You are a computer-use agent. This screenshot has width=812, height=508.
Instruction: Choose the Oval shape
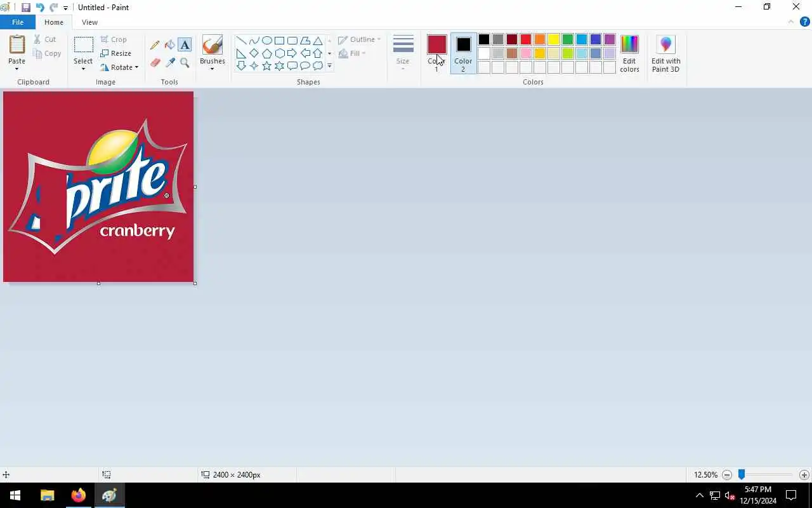[266, 41]
